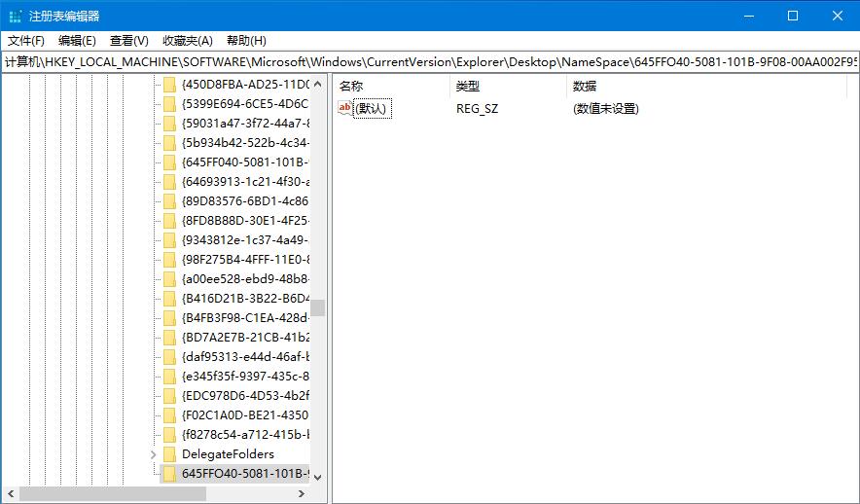This screenshot has height=504, width=860.
Task: Click the tree pane vertical scrollbar thumb
Action: (x=317, y=307)
